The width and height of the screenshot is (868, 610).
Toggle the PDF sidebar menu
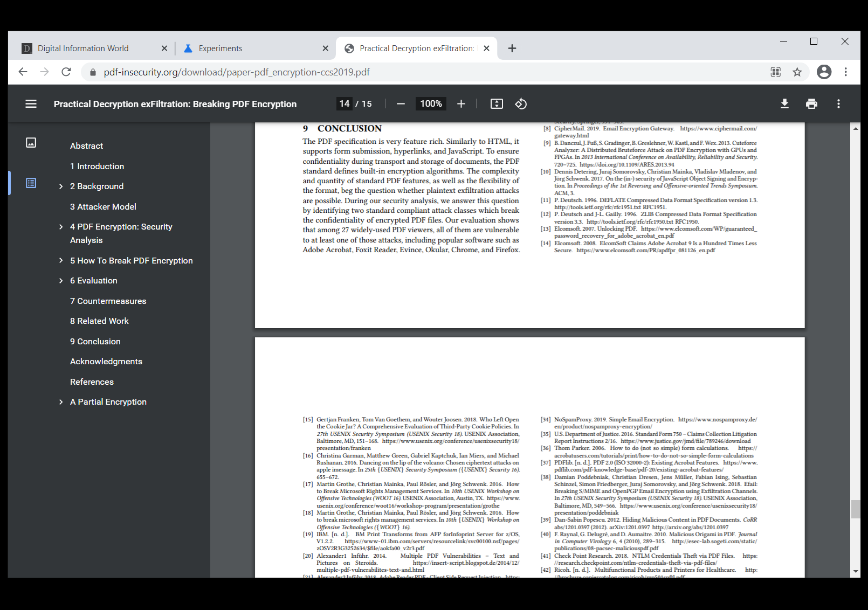(x=31, y=104)
